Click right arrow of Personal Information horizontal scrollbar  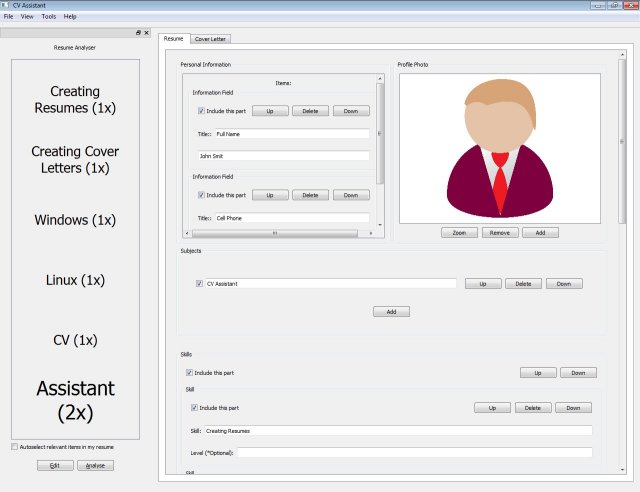pos(371,233)
